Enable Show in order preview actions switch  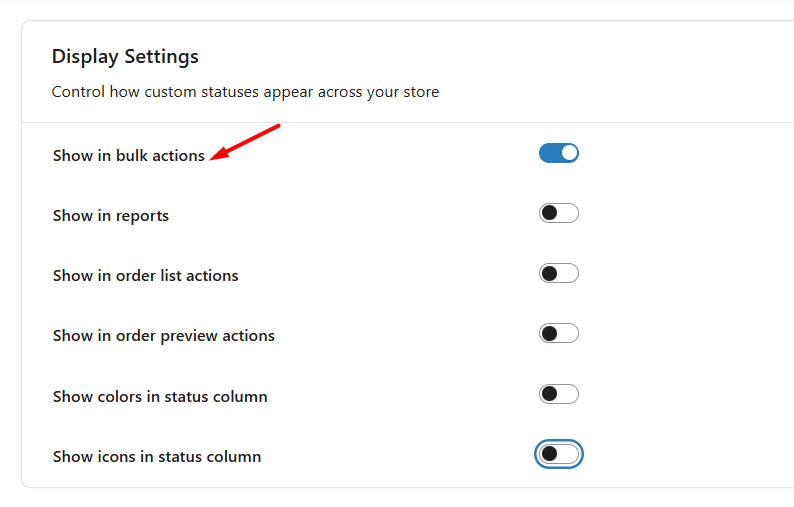coord(559,334)
